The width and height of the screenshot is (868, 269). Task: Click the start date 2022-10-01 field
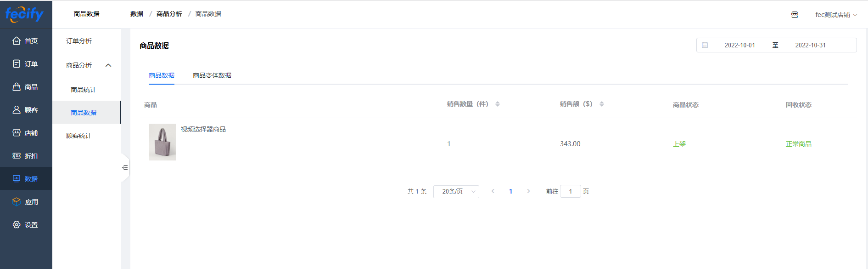(x=739, y=45)
